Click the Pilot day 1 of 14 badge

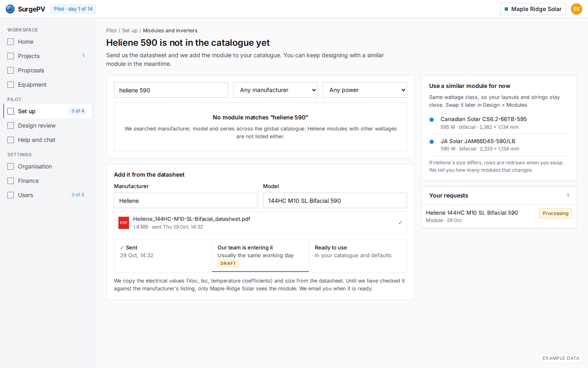(73, 9)
